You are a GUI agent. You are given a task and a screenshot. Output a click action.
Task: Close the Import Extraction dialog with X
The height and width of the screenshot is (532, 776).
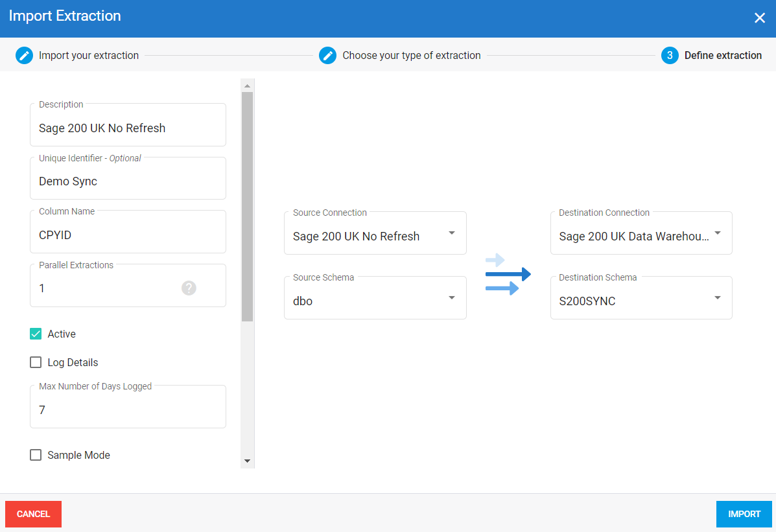[760, 18]
